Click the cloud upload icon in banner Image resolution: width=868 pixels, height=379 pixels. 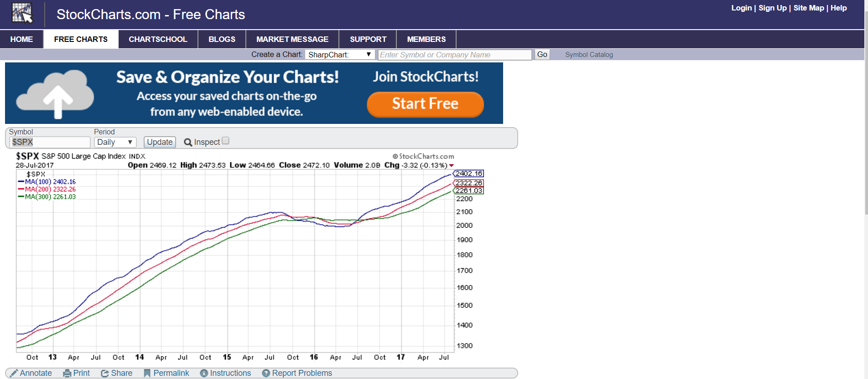(x=55, y=94)
